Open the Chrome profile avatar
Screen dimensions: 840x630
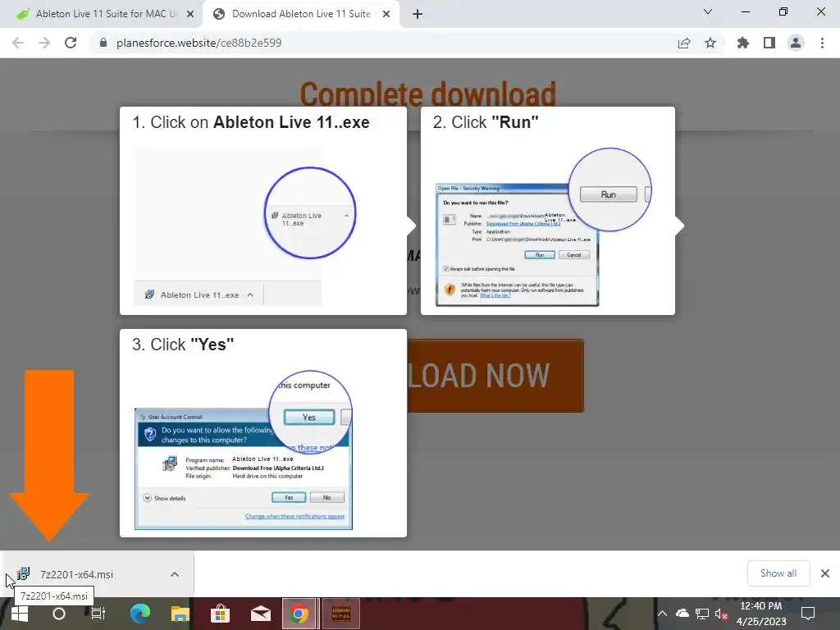(x=796, y=43)
